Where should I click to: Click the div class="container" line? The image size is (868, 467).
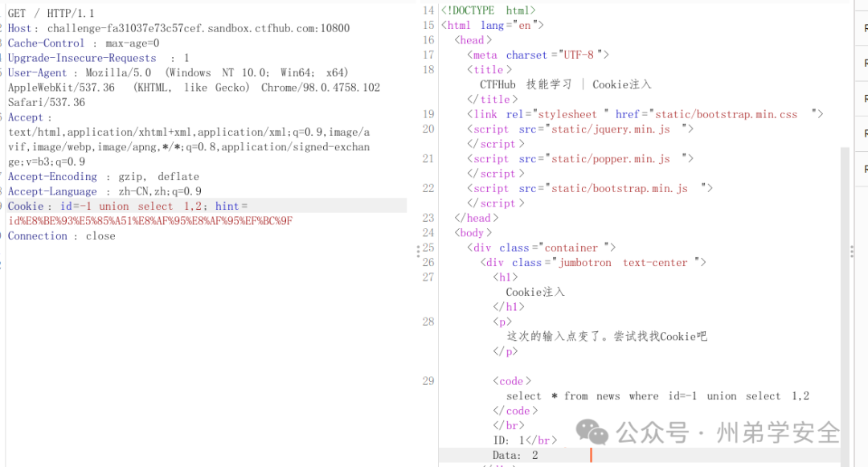(x=542, y=248)
